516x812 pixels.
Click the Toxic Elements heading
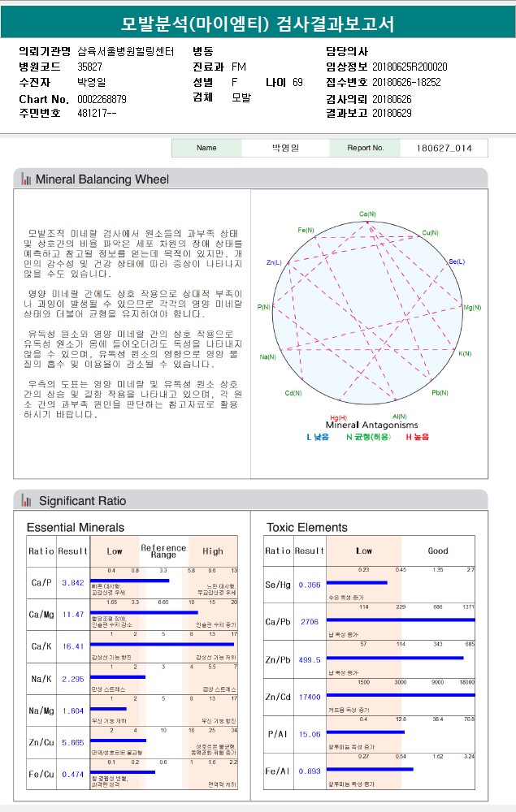307,528
